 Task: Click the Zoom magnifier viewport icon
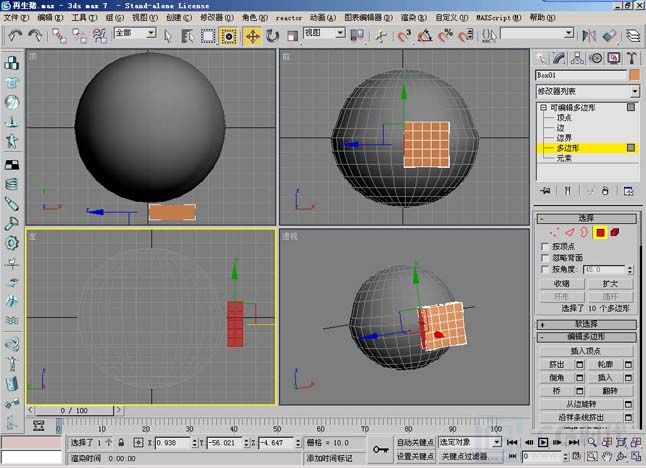592,442
